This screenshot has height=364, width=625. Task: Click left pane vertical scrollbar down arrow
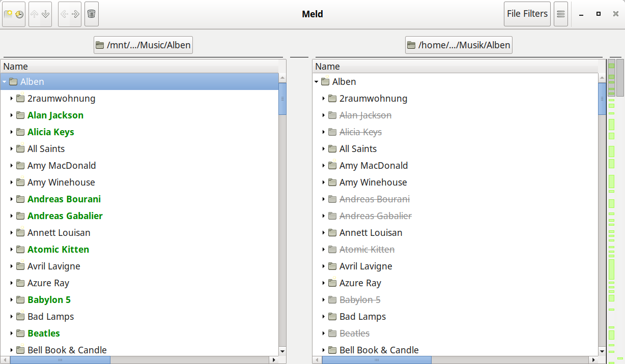[282, 351]
